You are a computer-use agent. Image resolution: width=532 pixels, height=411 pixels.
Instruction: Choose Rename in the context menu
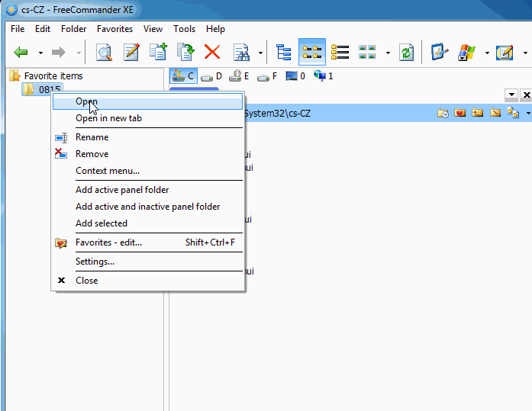pos(148,137)
